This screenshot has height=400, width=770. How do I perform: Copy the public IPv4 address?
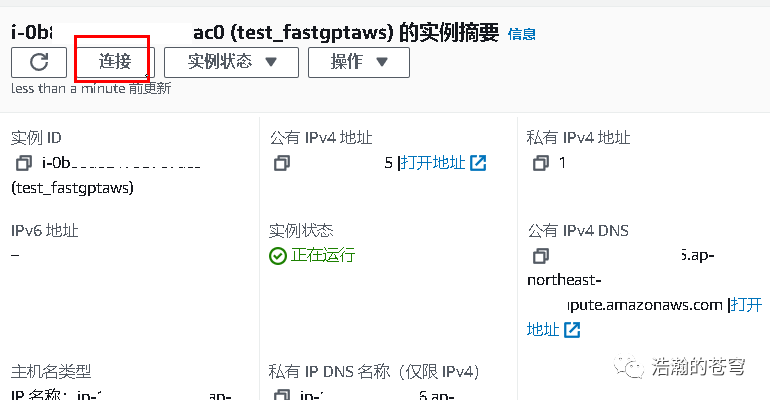pos(283,163)
